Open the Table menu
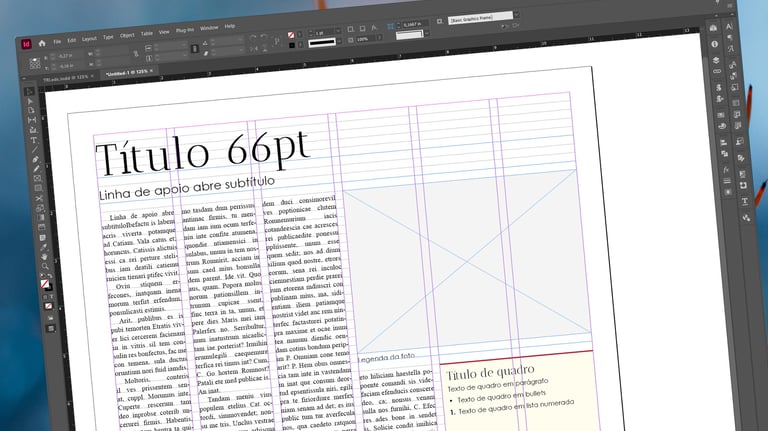 [146, 34]
